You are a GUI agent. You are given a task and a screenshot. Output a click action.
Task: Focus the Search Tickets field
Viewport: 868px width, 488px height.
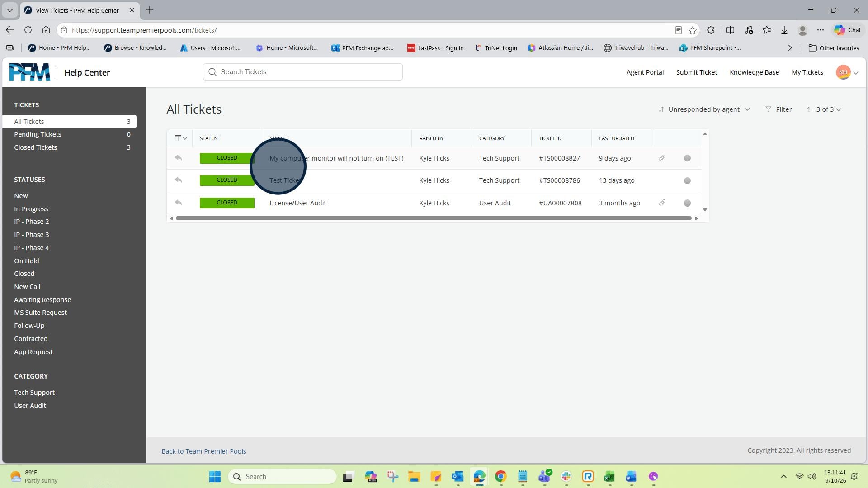pyautogui.click(x=303, y=72)
